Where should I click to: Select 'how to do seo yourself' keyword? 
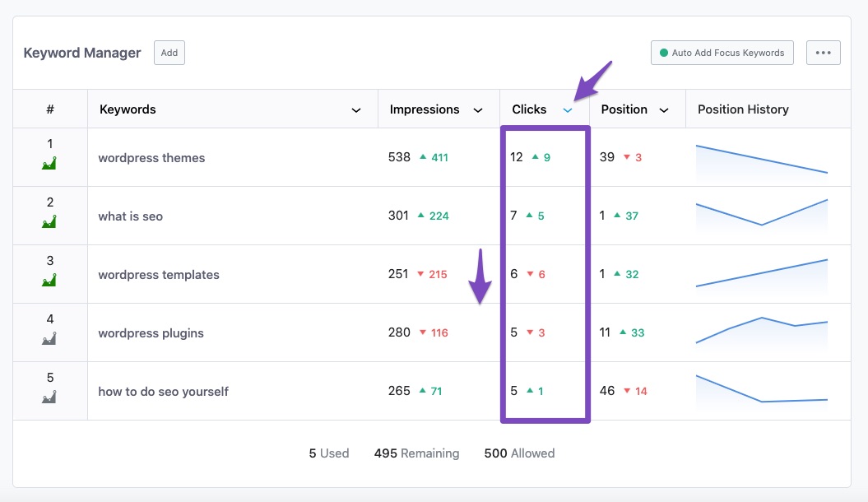(x=163, y=391)
